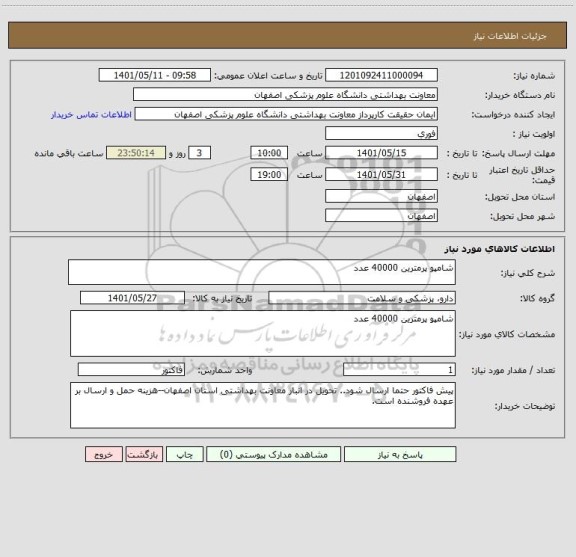Click label 'شرح کلی نیاز'
This screenshot has height=557, width=576.
pyautogui.click(x=528, y=273)
